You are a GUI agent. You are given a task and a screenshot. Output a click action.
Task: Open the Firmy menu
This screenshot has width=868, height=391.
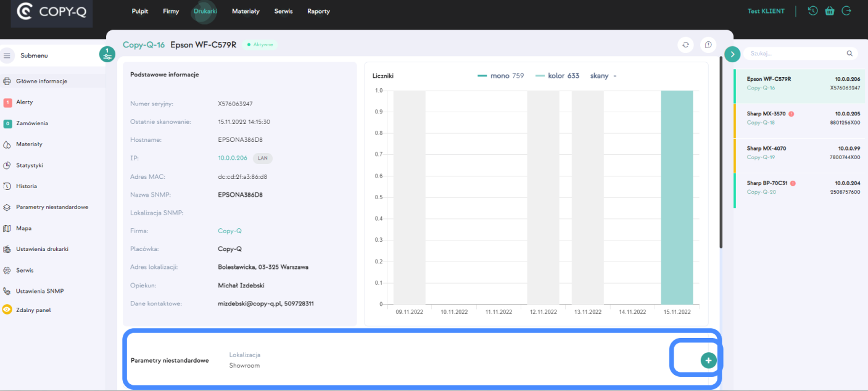click(x=171, y=11)
